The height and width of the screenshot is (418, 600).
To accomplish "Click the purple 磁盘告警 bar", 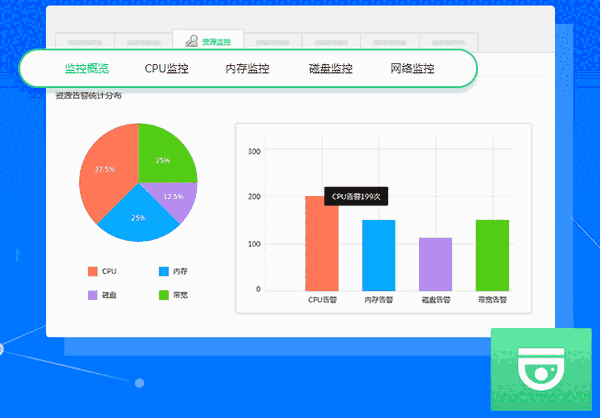I will pos(435,264).
